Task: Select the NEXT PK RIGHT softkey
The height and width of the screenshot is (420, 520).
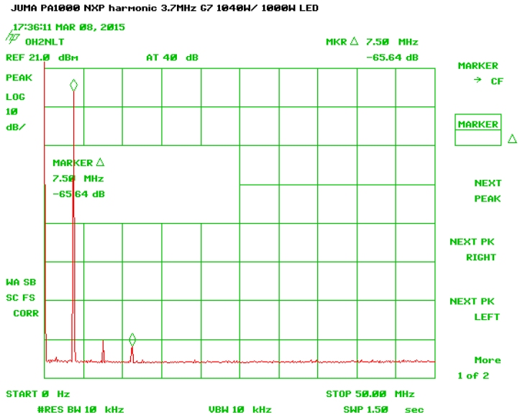Action: tap(473, 250)
